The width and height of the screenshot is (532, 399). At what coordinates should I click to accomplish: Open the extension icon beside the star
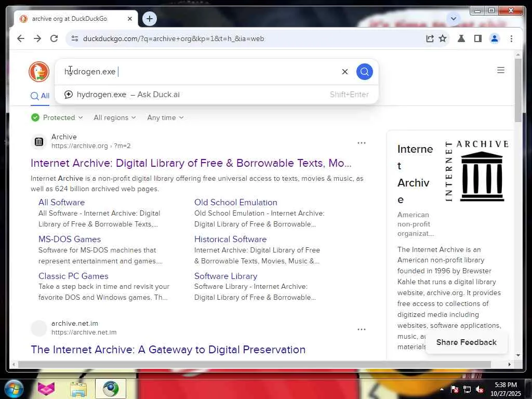(461, 38)
